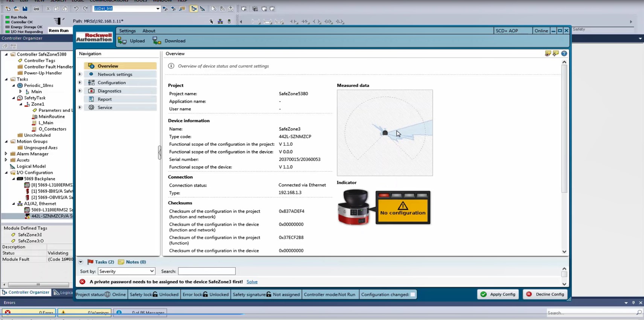
Task: Collapse the Controller SafeZone5380 tree node
Action: [6, 54]
